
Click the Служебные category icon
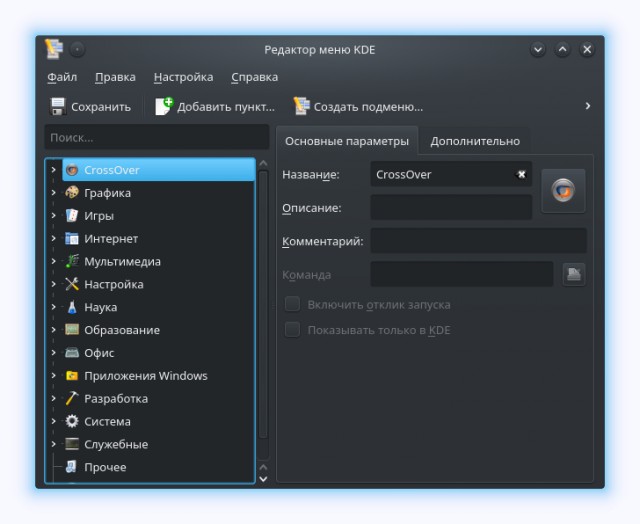pos(72,444)
